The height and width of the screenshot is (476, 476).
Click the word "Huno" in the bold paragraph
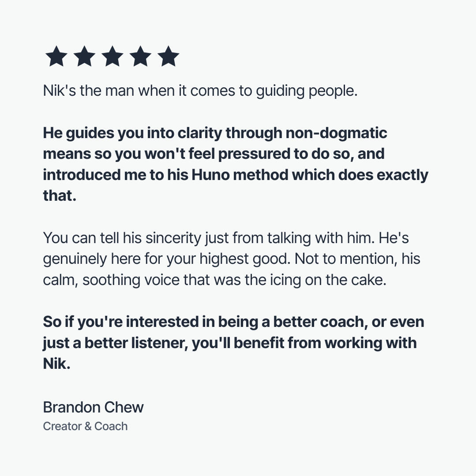click(x=210, y=175)
